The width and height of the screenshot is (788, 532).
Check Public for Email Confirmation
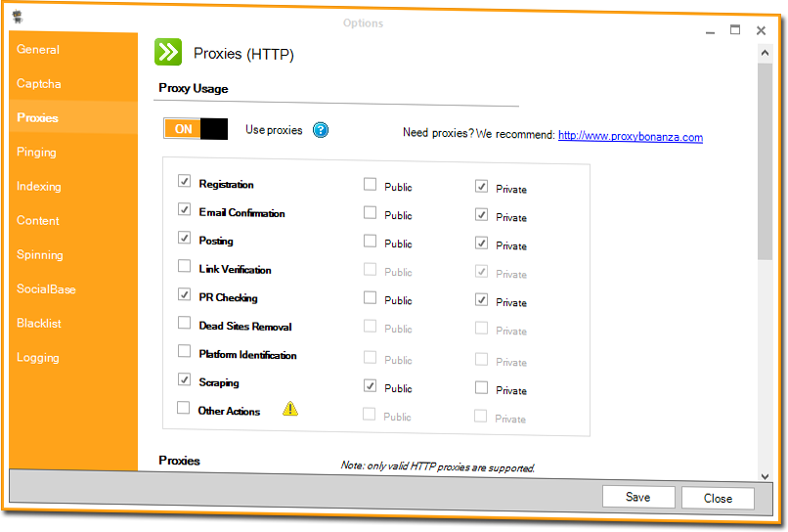click(370, 212)
